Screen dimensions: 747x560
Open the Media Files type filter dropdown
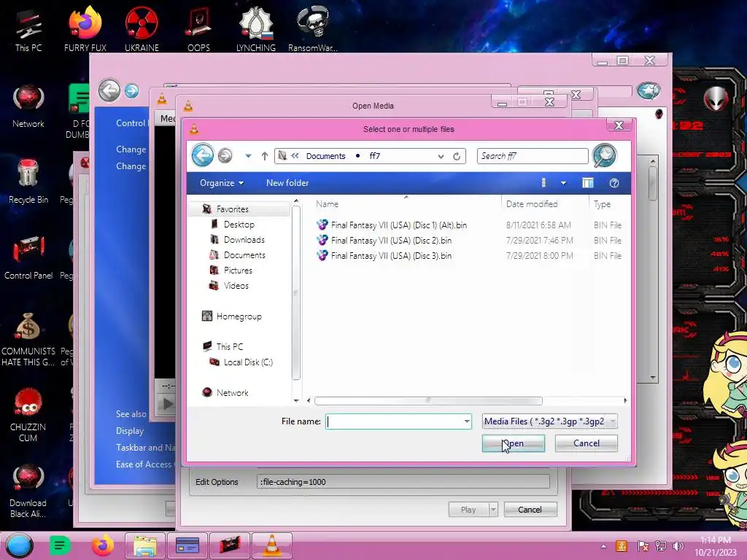tap(550, 421)
